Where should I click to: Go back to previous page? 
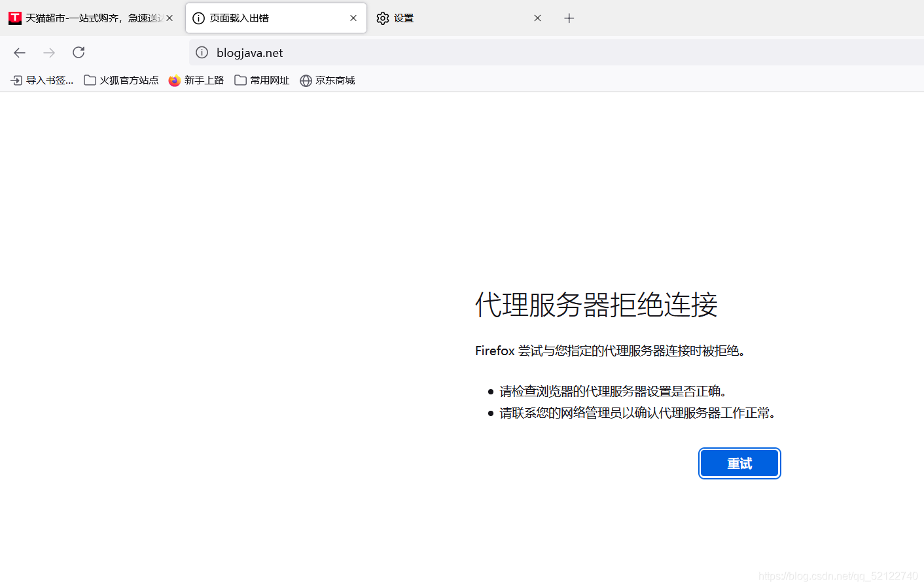point(20,52)
